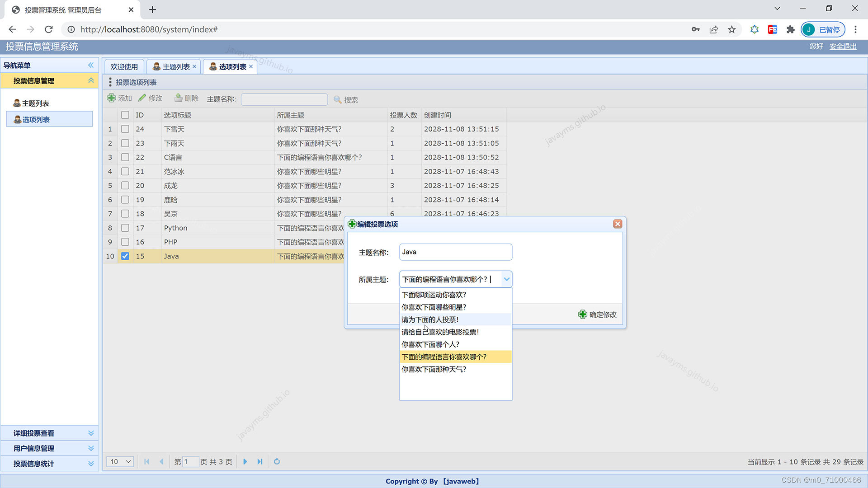This screenshot has height=488, width=868.
Task: Click the 主题名称 search input field
Action: click(284, 99)
